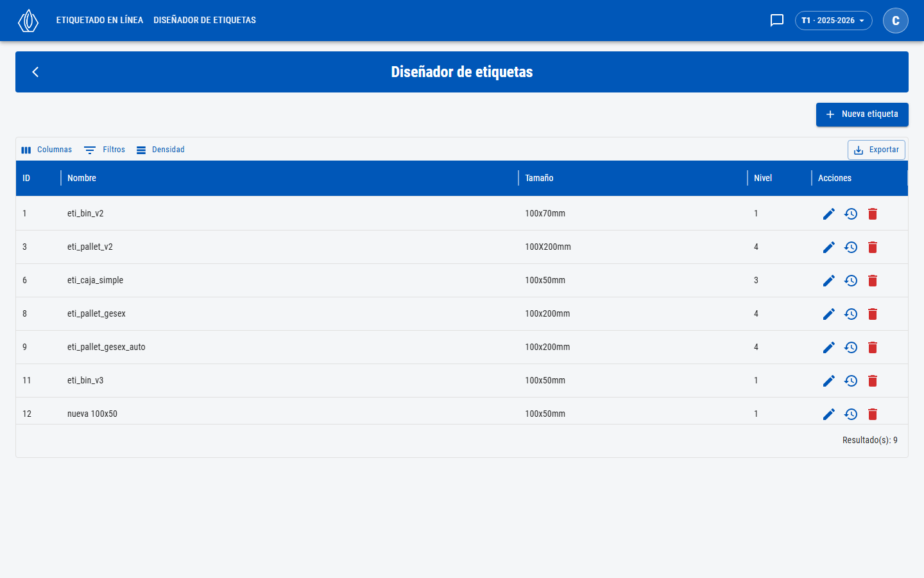Open the T1 · 2025-2026 season dropdown
924x578 pixels.
[834, 21]
